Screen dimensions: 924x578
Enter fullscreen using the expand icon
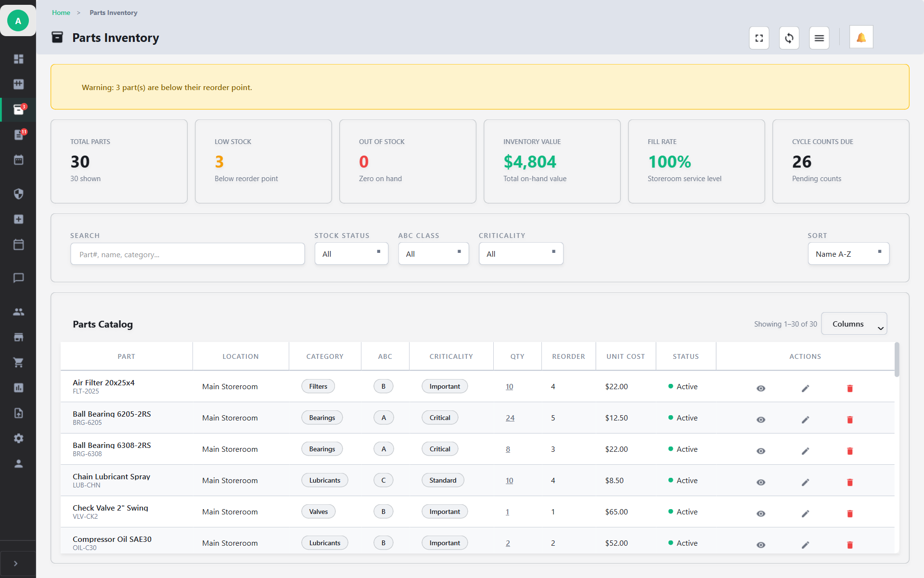(759, 38)
